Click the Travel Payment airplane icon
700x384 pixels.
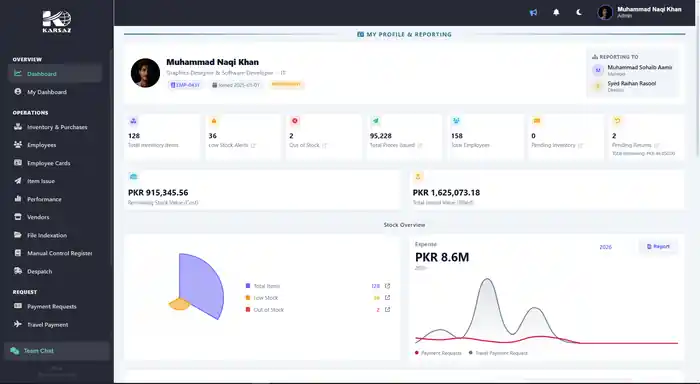point(18,324)
